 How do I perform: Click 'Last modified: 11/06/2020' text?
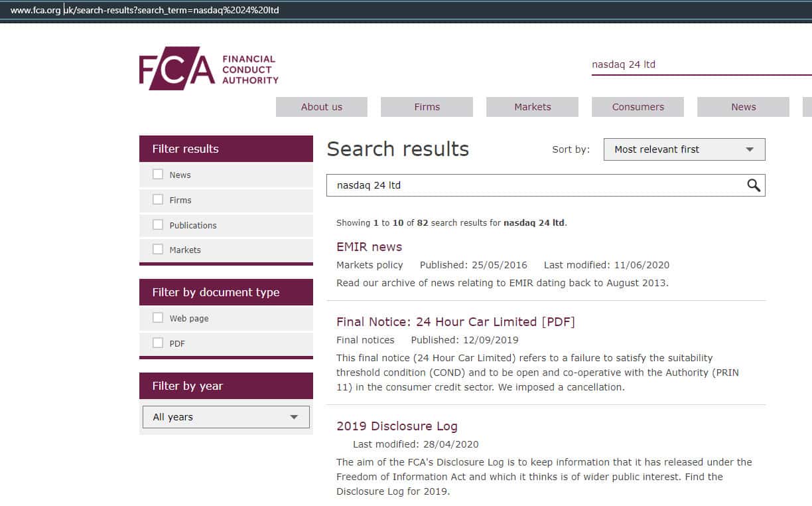click(x=606, y=265)
